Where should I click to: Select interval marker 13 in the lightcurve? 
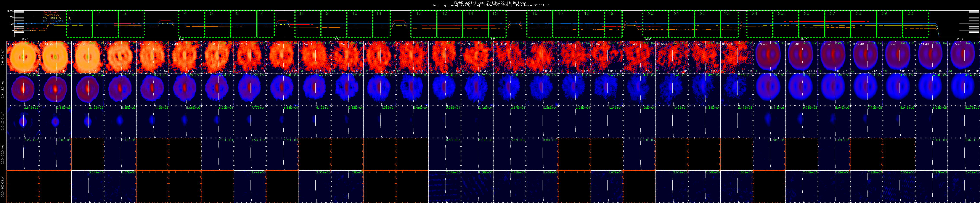445,13
